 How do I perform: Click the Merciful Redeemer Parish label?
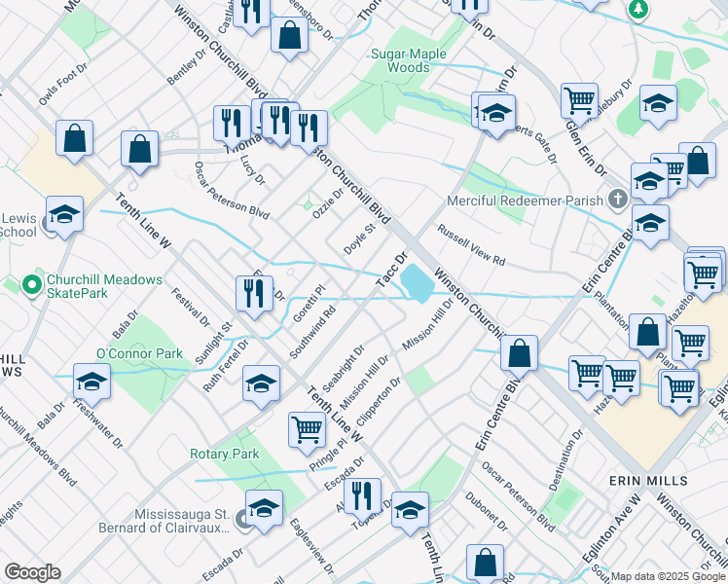pyautogui.click(x=525, y=201)
